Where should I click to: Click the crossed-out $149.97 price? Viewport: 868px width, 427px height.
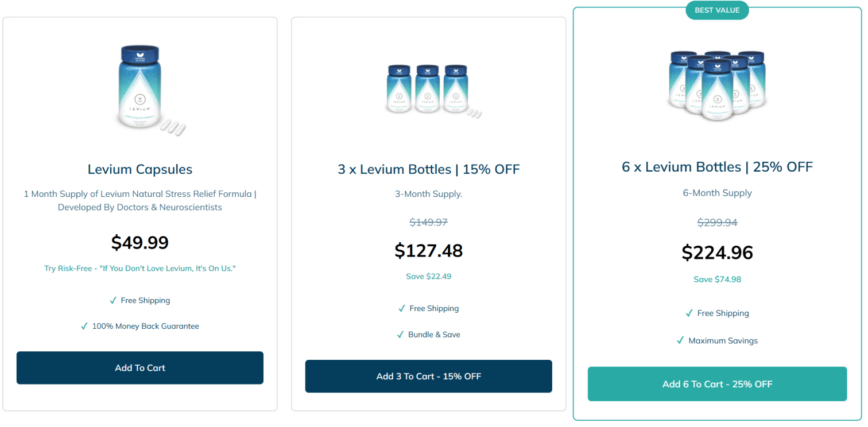point(428,222)
